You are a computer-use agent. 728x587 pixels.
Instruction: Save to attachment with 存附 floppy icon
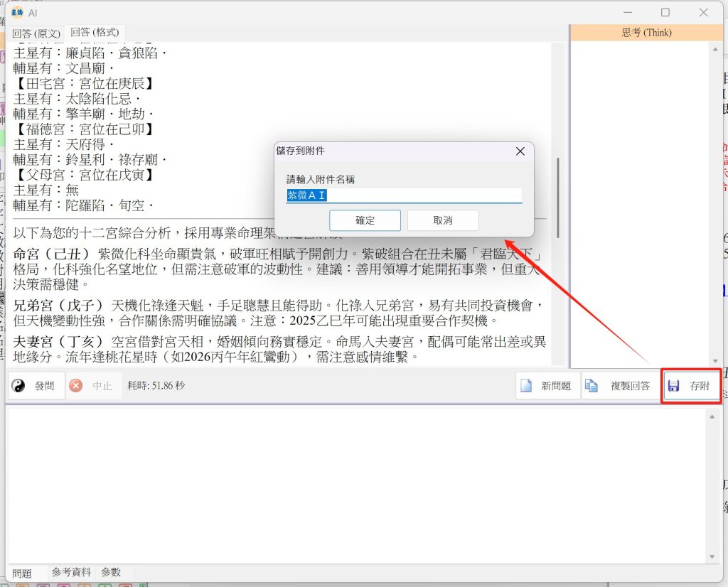690,386
